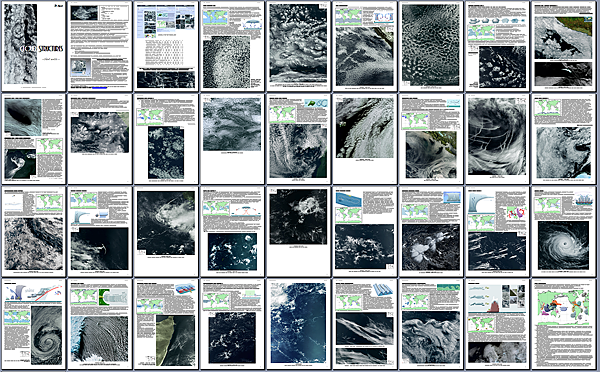Select the page with the blue-tinted image collage

[166, 46]
